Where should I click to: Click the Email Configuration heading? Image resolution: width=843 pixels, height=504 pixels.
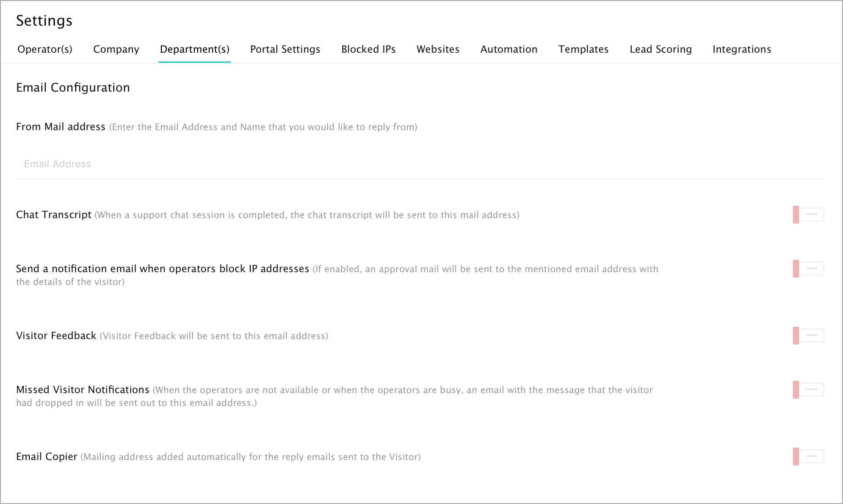tap(73, 88)
